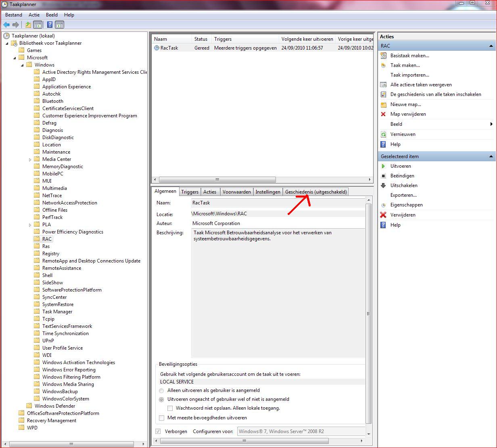This screenshot has height=448, width=497.
Task: Expand the PLA tree node
Action: coord(30,225)
